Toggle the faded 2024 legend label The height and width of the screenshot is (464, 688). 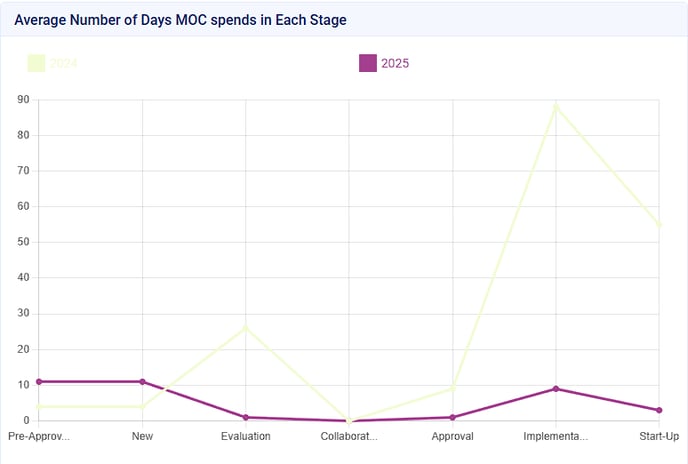(x=63, y=63)
